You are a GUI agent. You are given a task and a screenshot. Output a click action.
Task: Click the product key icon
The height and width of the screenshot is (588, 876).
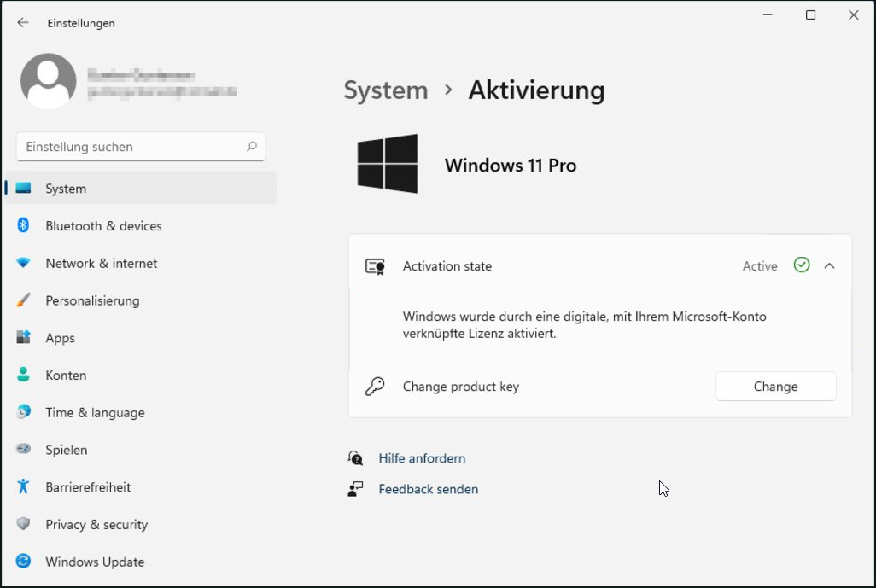(375, 387)
